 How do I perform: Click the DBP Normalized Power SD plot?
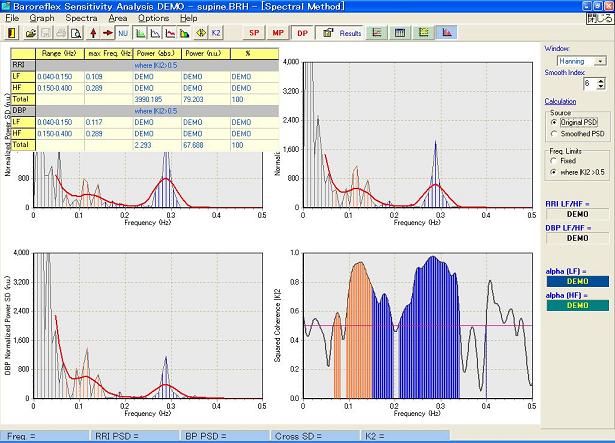(148, 326)
